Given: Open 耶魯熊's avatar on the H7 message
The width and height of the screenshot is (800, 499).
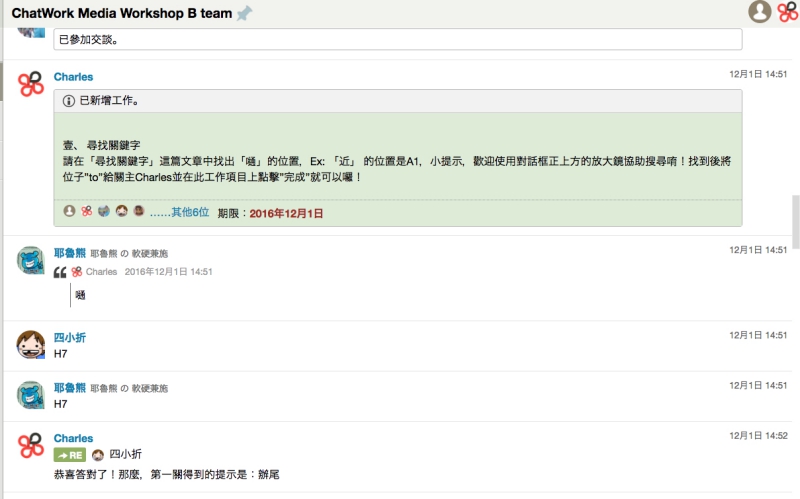Looking at the screenshot, I should click(x=31, y=395).
